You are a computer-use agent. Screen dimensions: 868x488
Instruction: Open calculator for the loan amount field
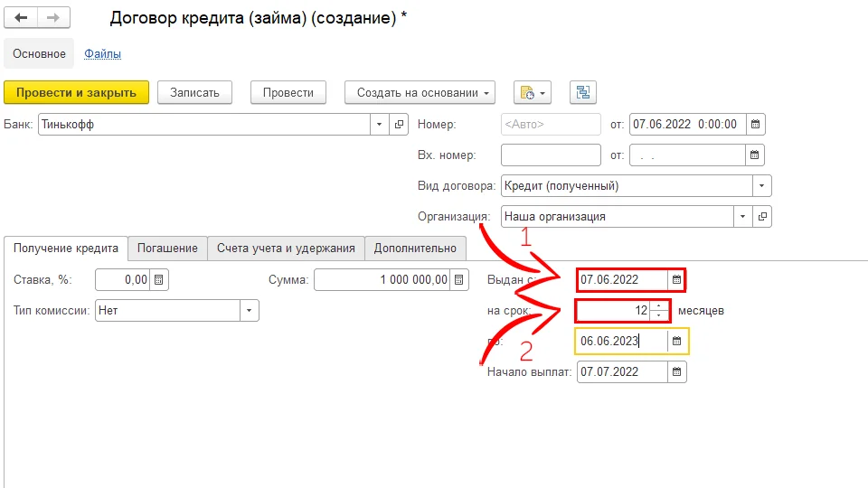click(x=459, y=280)
